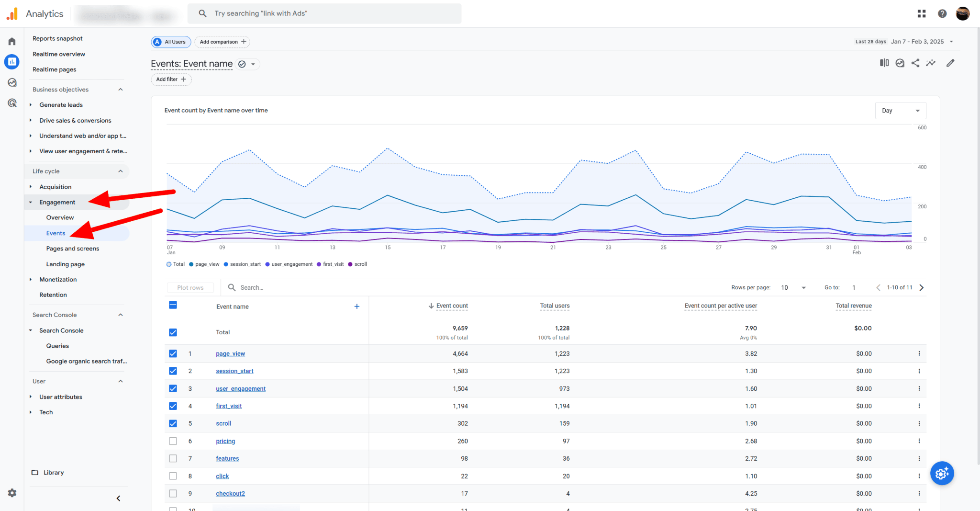Open the Day granularity dropdown
The height and width of the screenshot is (511, 980).
point(901,110)
